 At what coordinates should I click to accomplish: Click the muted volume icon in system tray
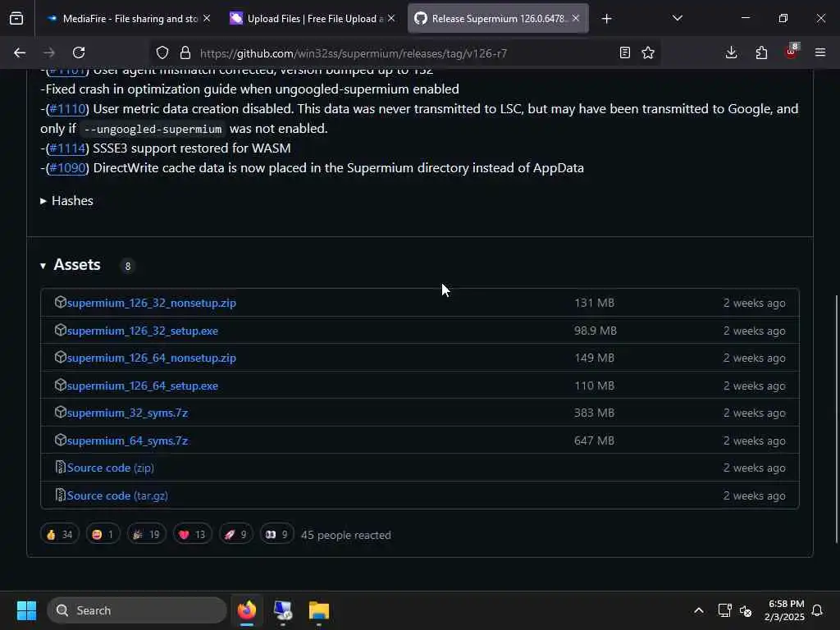(x=745, y=610)
